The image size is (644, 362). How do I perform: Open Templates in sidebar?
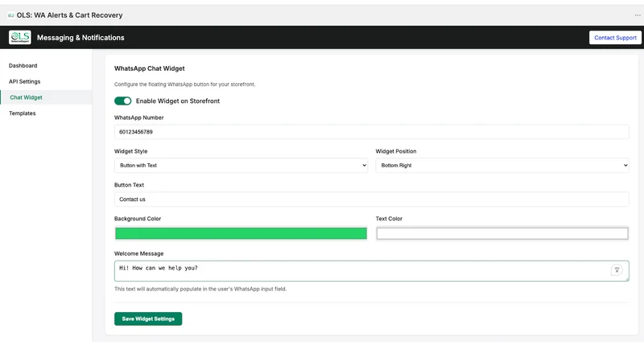23,113
